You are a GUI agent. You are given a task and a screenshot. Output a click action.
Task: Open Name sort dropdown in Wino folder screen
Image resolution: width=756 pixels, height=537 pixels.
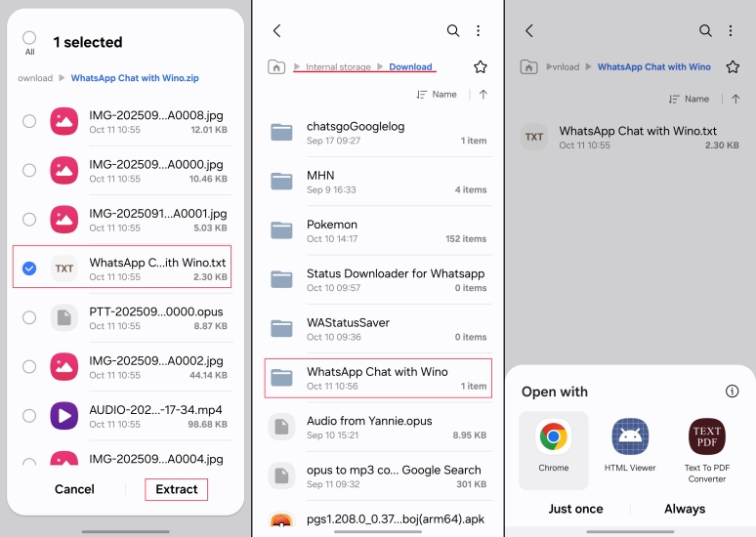(x=689, y=99)
